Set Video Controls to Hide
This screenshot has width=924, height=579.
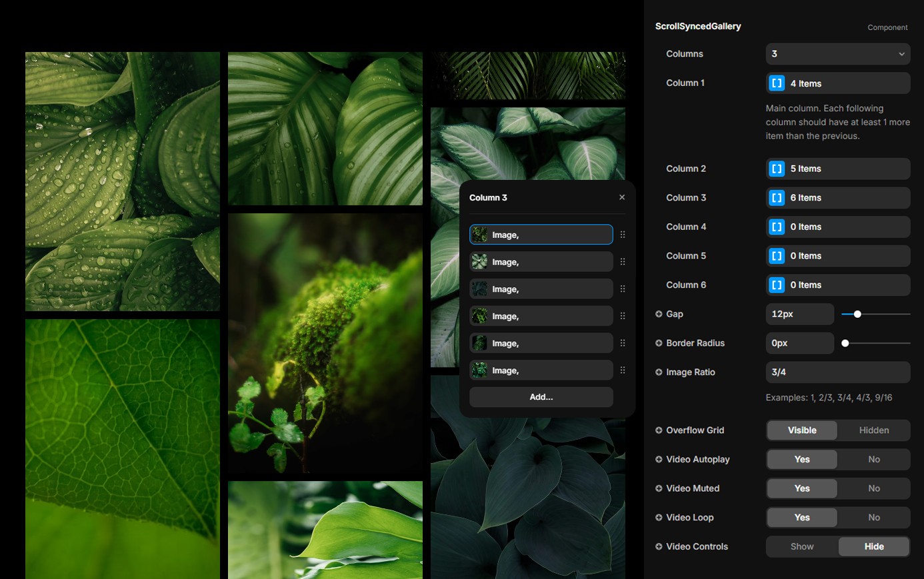(x=874, y=546)
